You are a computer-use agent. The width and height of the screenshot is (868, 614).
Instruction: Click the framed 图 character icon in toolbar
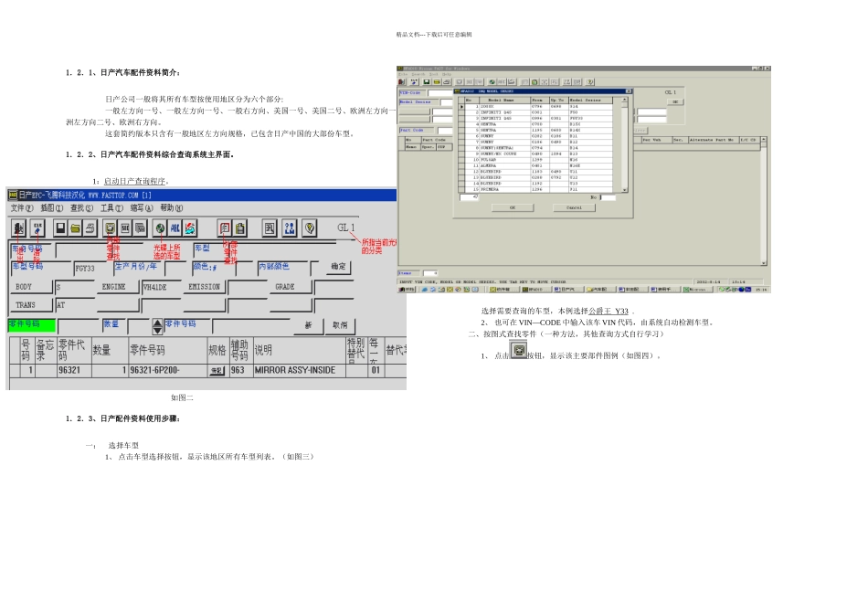click(x=270, y=228)
